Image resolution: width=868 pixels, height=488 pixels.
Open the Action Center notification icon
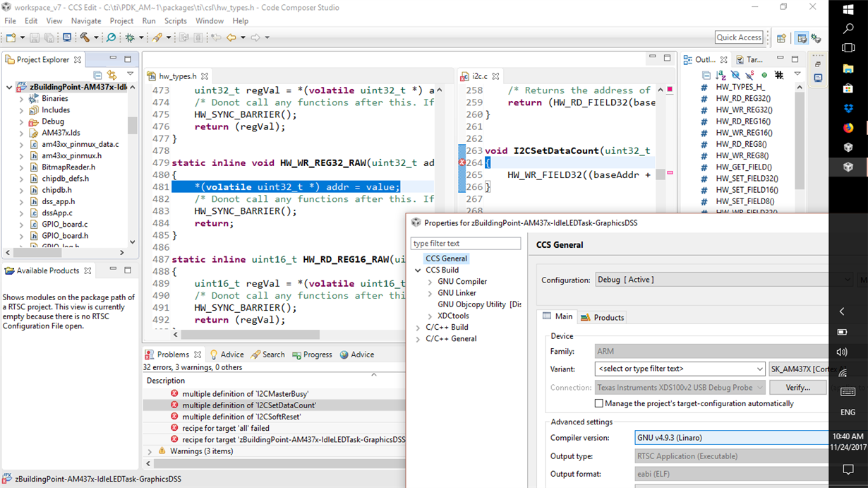tap(848, 470)
